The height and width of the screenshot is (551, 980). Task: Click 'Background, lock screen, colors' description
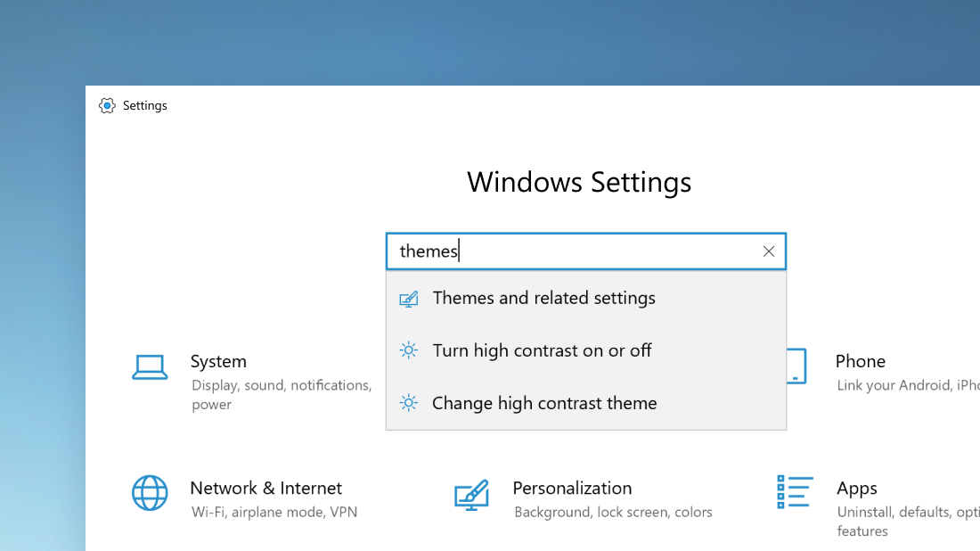point(613,513)
